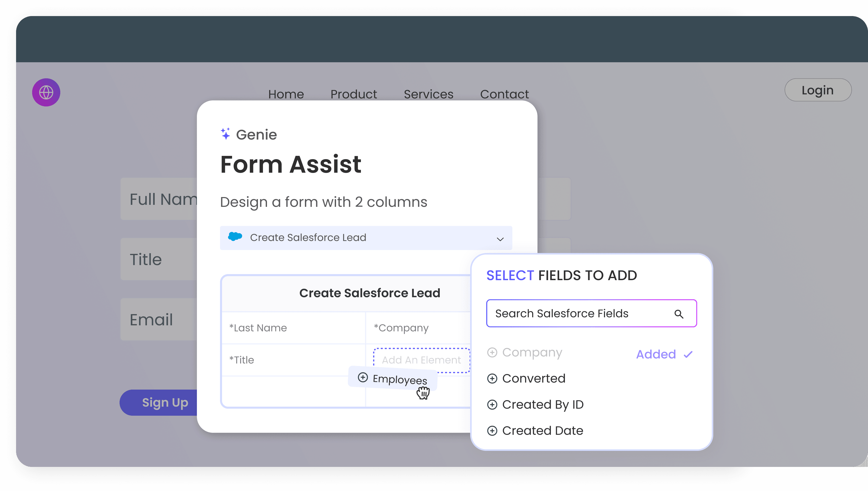868x491 pixels.
Task: Open the Home menu item
Action: 286,94
